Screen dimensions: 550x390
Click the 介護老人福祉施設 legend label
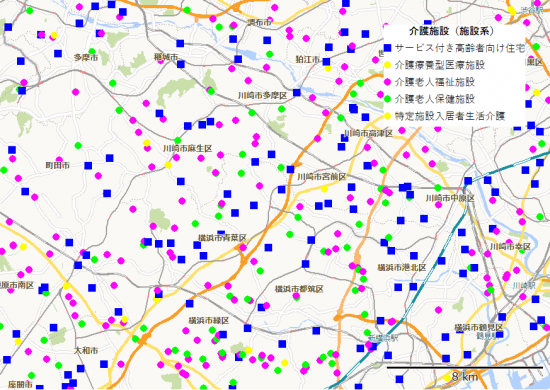(435, 82)
